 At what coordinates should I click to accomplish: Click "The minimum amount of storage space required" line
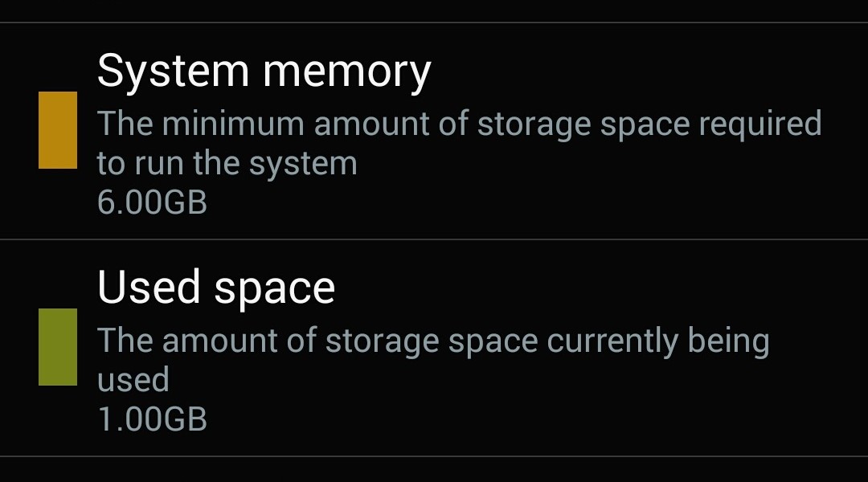pyautogui.click(x=459, y=125)
